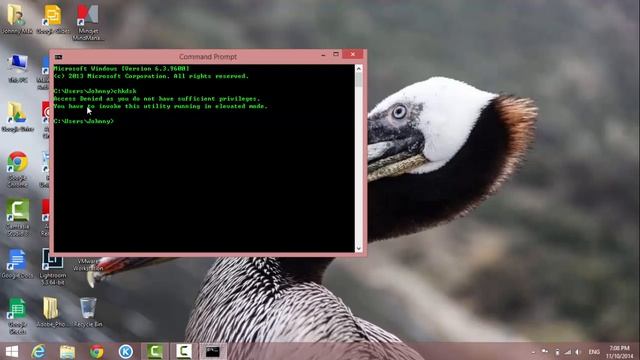Switch to the green Camtasia taskbar button
This screenshot has width=640, height=360.
(x=155, y=351)
